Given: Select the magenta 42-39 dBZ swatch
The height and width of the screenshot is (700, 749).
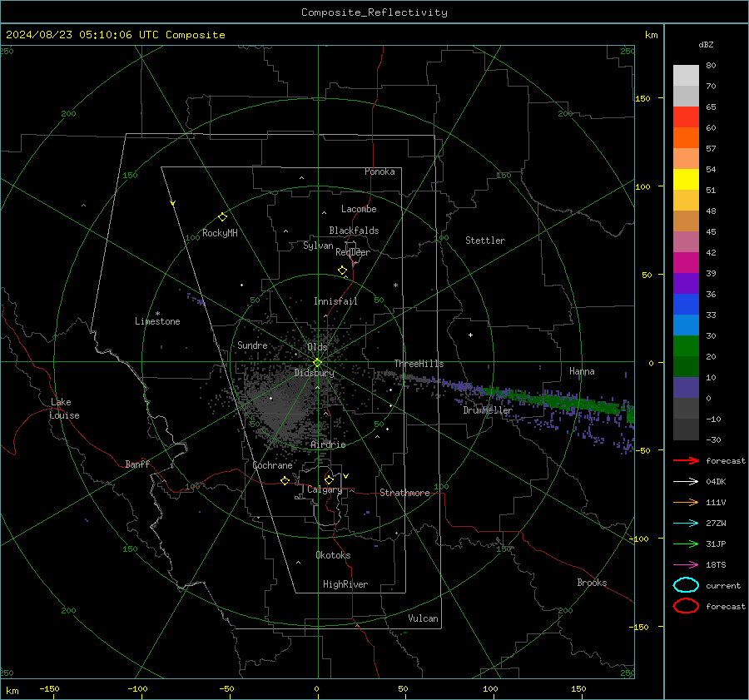Looking at the screenshot, I should 686,263.
